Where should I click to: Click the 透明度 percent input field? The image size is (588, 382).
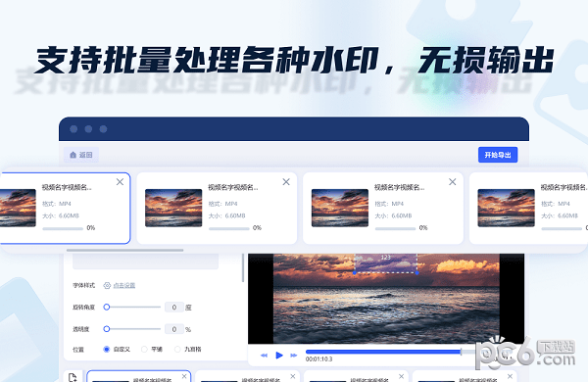click(x=174, y=329)
